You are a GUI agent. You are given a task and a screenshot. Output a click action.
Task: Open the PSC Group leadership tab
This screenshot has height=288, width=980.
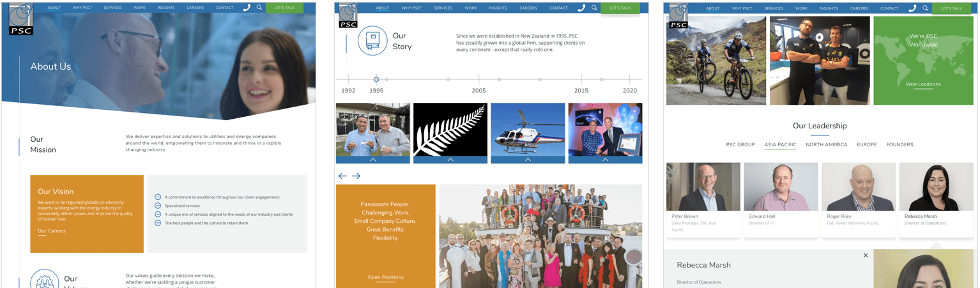740,145
